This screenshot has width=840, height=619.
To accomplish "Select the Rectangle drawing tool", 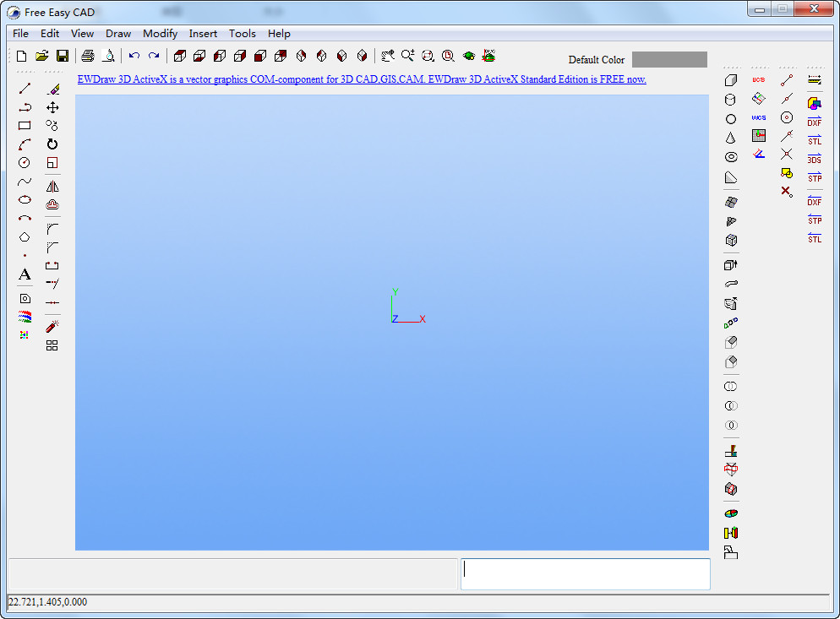I will click(25, 126).
